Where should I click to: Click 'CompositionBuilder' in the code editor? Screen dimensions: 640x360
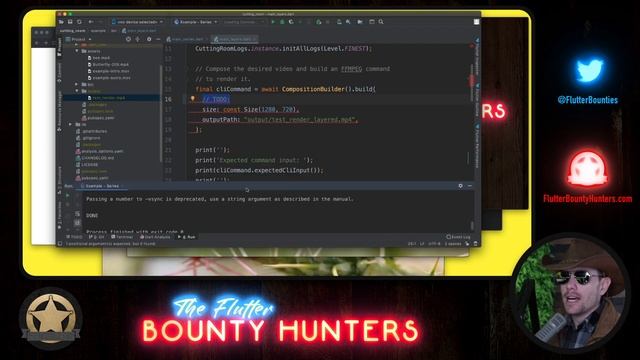click(313, 89)
